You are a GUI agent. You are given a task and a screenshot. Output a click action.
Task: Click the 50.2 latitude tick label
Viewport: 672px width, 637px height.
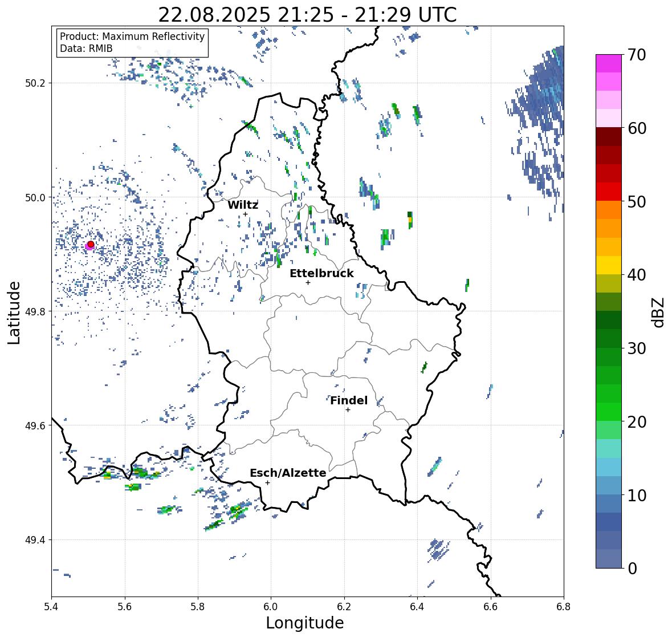[x=35, y=83]
